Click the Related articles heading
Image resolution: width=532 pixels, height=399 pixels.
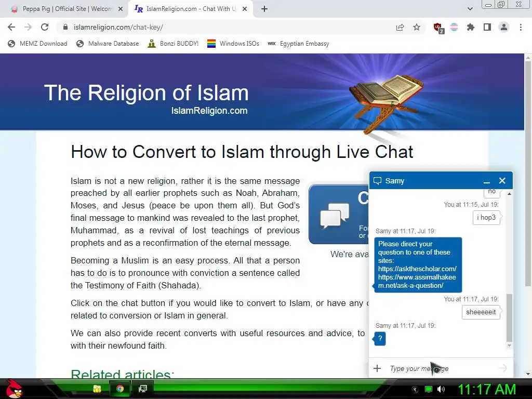coord(123,374)
